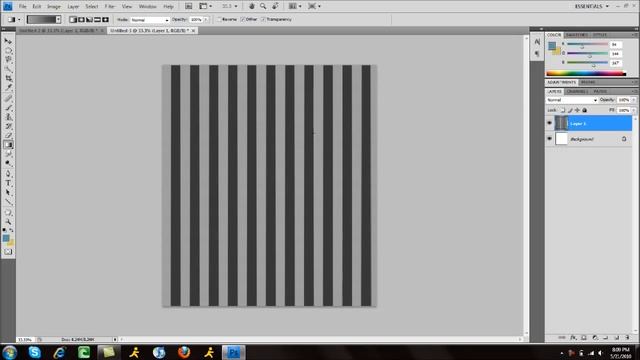Select the Move tool in the toolbox
This screenshot has height=360, width=640.
tap(8, 41)
